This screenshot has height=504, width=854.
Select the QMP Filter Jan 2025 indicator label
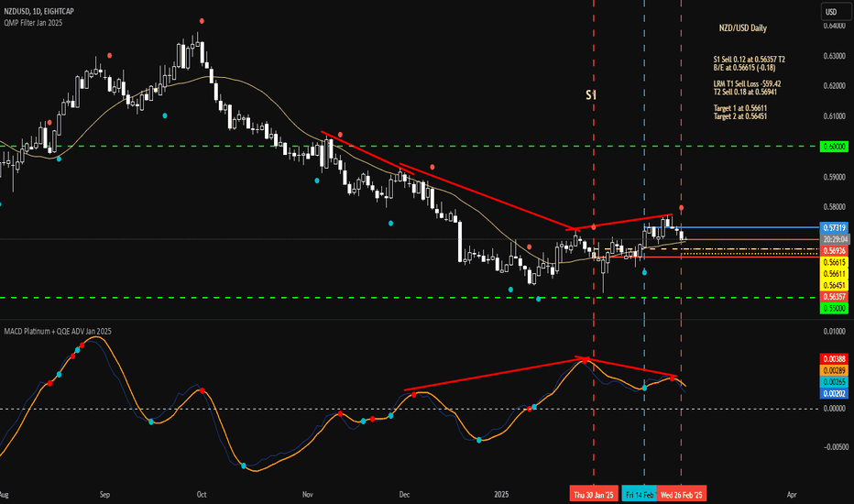(x=33, y=23)
